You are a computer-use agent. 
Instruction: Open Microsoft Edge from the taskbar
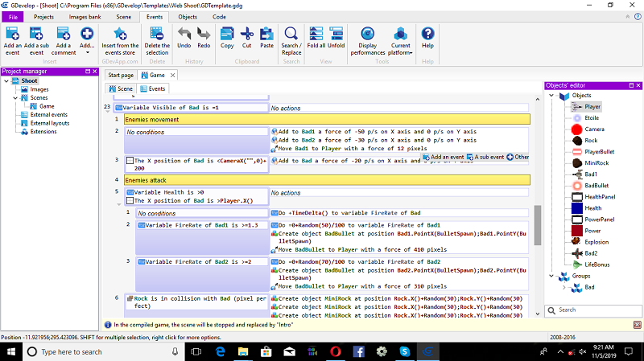pyautogui.click(x=219, y=351)
